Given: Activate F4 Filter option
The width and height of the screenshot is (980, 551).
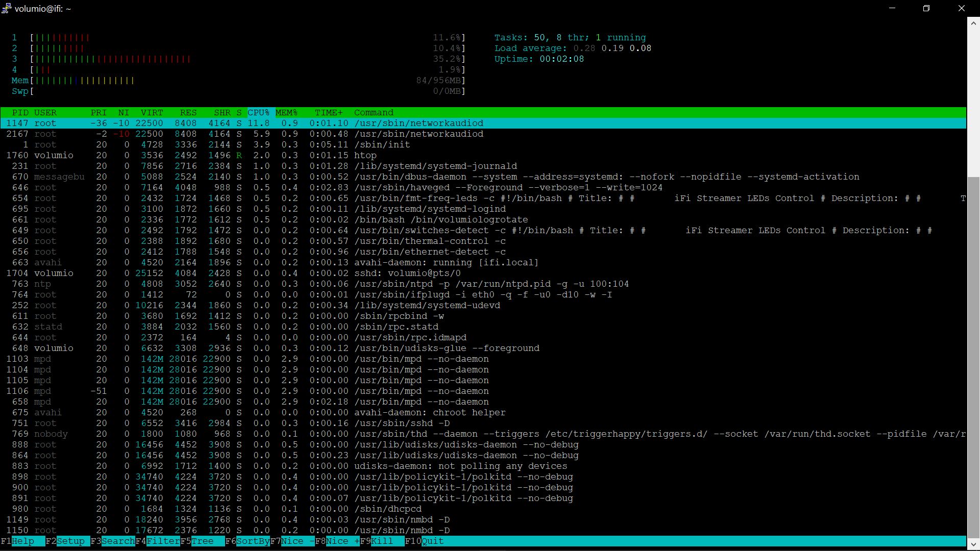Looking at the screenshot, I should click(163, 541).
